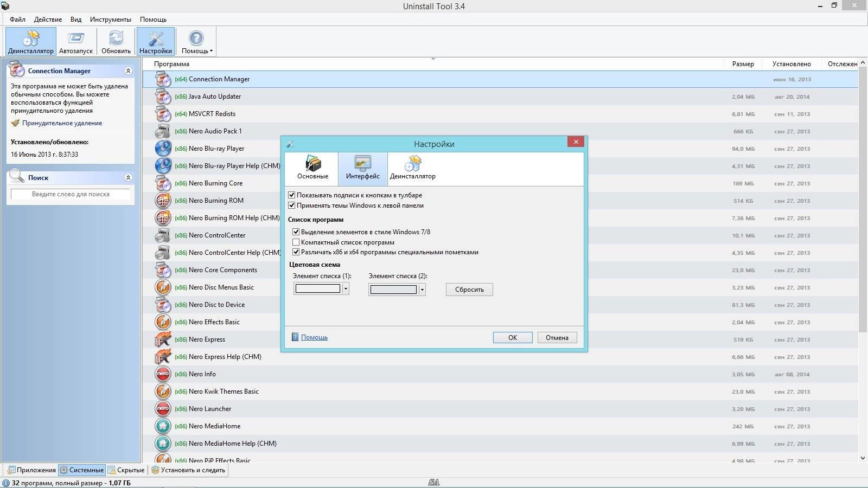Select Java Auto Updater icon in list
Viewport: 868px width, 488px height.
163,97
